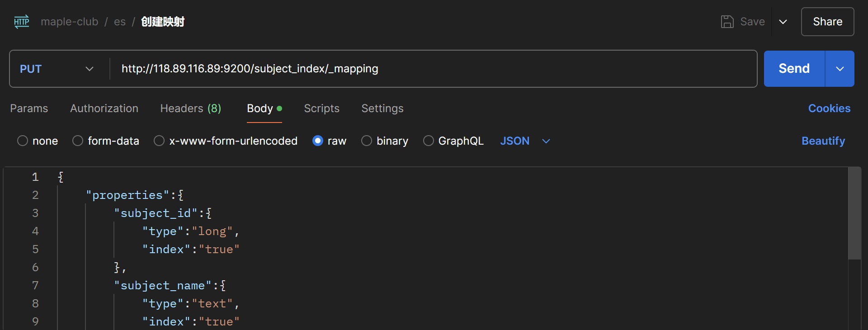Click line number 5 in gutter
This screenshot has height=330, width=868.
[35, 250]
